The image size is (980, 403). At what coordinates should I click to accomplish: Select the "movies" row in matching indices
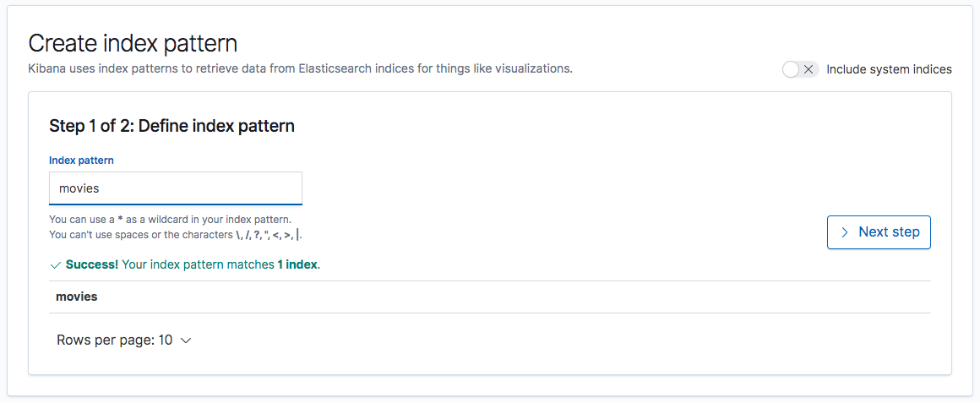tap(77, 297)
